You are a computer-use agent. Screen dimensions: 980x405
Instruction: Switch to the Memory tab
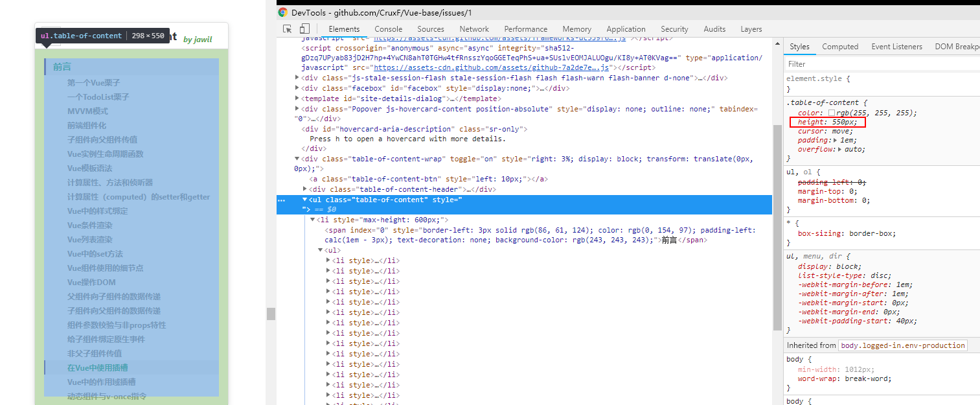[576, 29]
